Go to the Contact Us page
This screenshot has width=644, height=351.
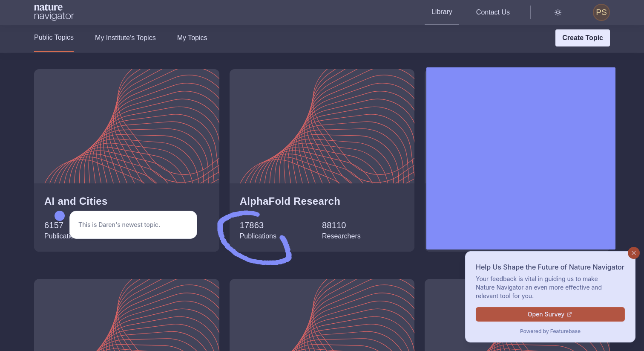point(493,12)
